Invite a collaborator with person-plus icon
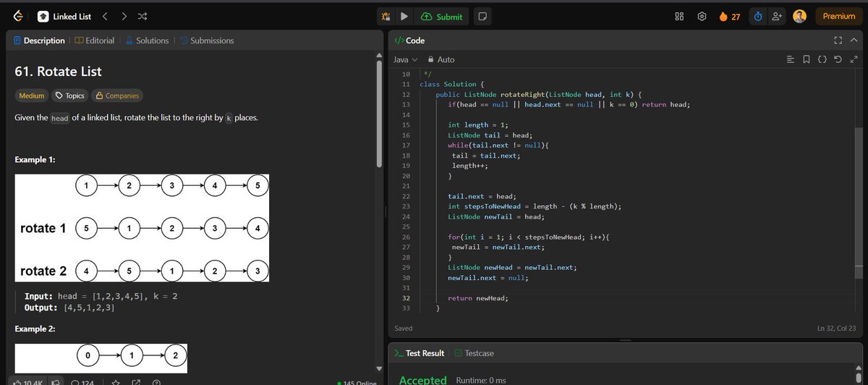 pyautogui.click(x=778, y=16)
